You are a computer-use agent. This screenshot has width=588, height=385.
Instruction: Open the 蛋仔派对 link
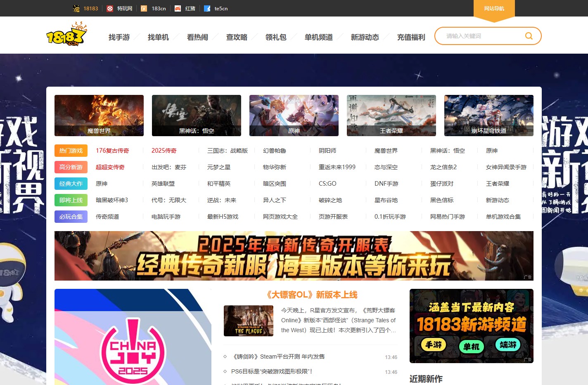click(x=442, y=184)
